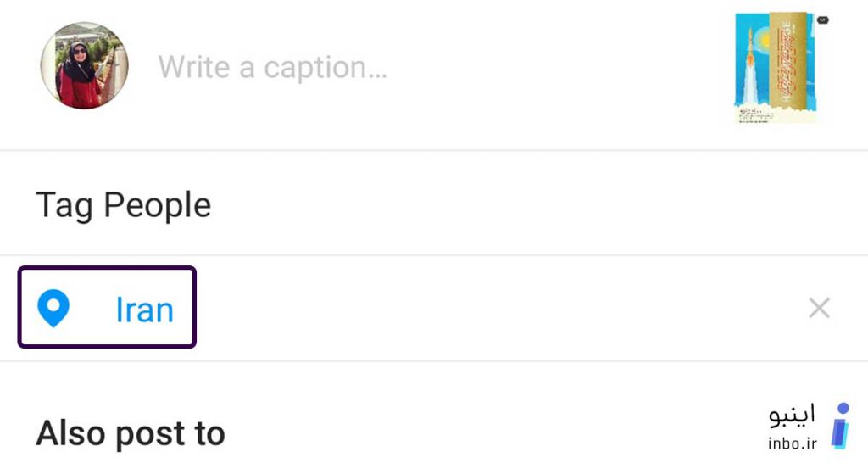This screenshot has height=463, width=868.
Task: Open the post image preview thumbnail
Action: (x=776, y=68)
